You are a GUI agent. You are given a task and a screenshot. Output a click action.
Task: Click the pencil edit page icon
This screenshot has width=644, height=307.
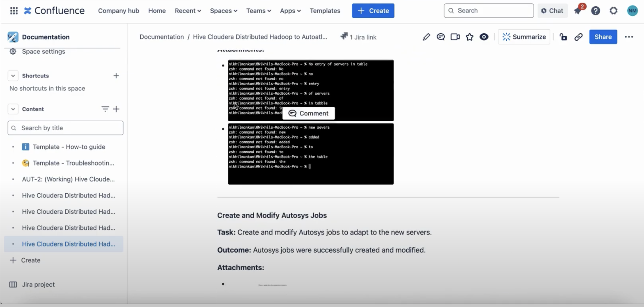426,37
